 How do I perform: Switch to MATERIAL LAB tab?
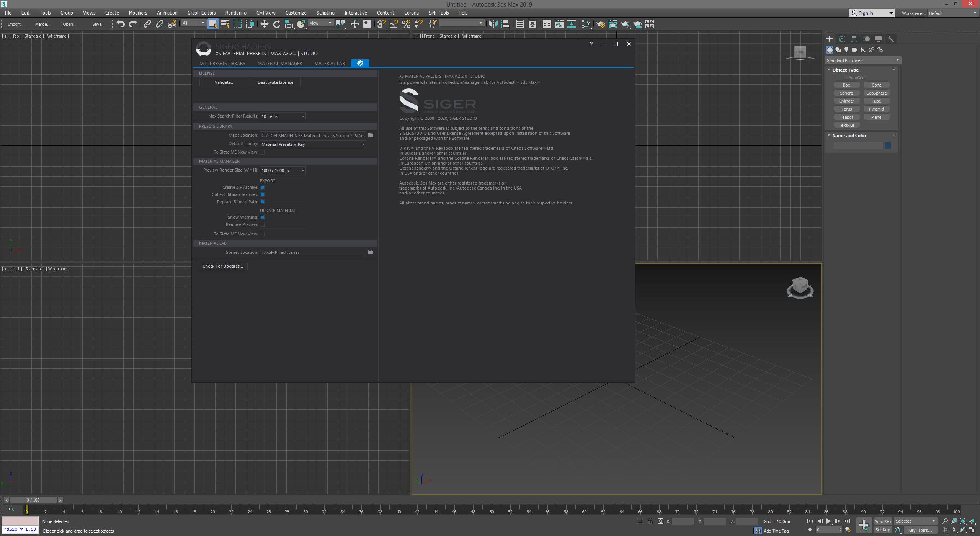pyautogui.click(x=329, y=63)
